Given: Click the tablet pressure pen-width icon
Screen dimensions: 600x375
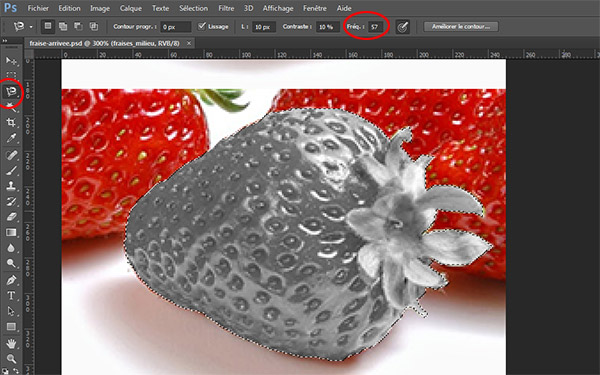Looking at the screenshot, I should coord(403,27).
